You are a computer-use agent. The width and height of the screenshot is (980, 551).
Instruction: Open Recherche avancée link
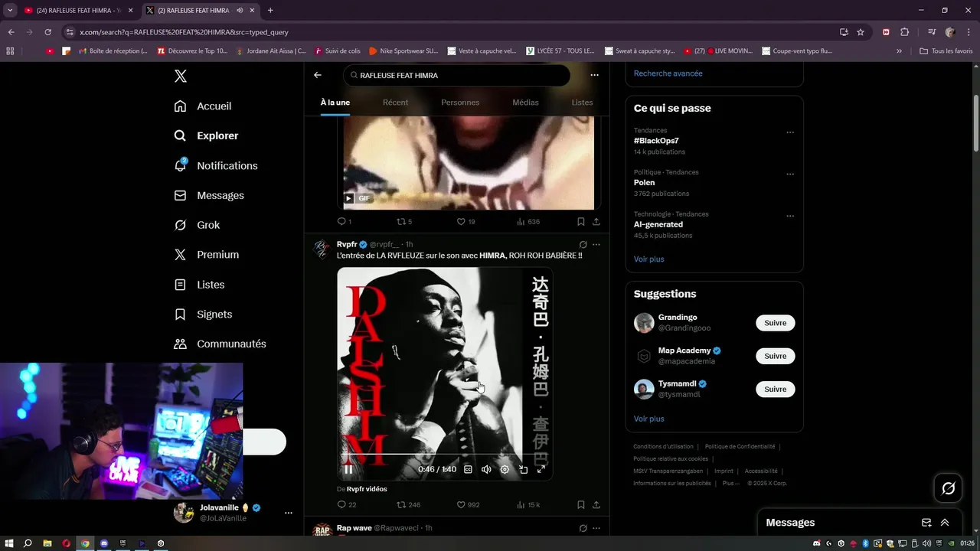pos(668,73)
